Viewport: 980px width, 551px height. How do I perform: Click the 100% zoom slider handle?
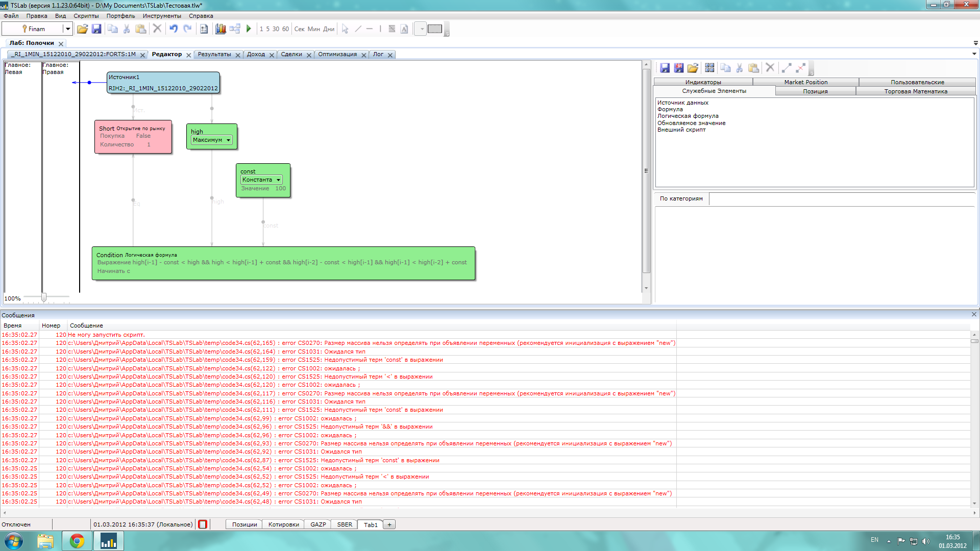pyautogui.click(x=44, y=297)
